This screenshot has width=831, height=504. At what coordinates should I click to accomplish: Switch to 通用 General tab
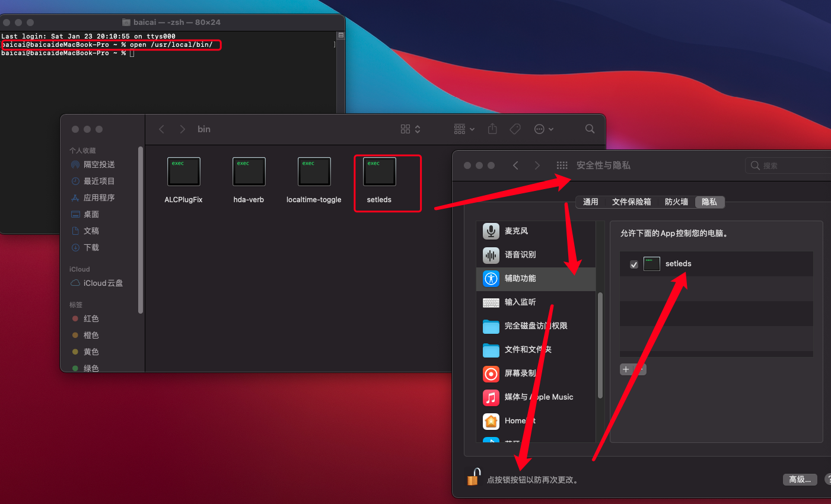pos(591,202)
